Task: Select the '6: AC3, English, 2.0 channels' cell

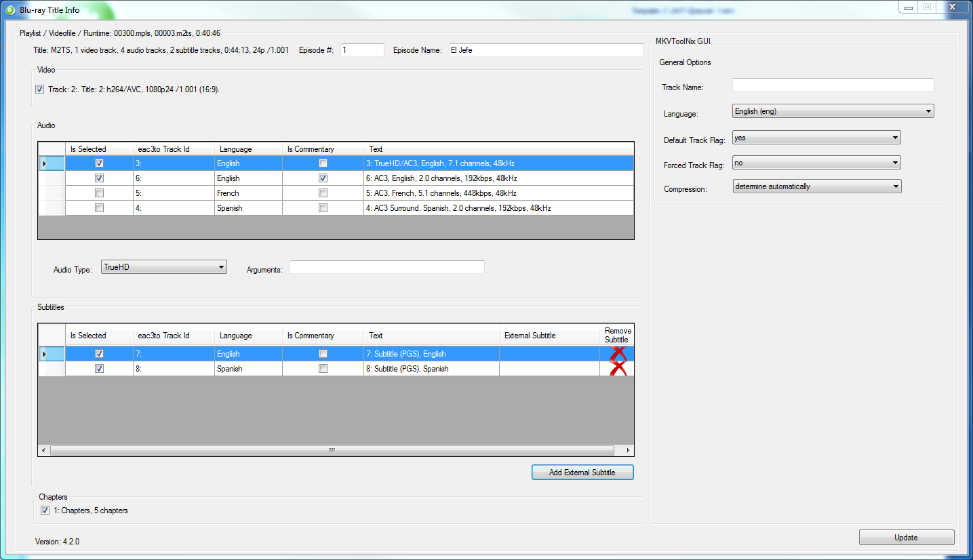Action: click(498, 178)
